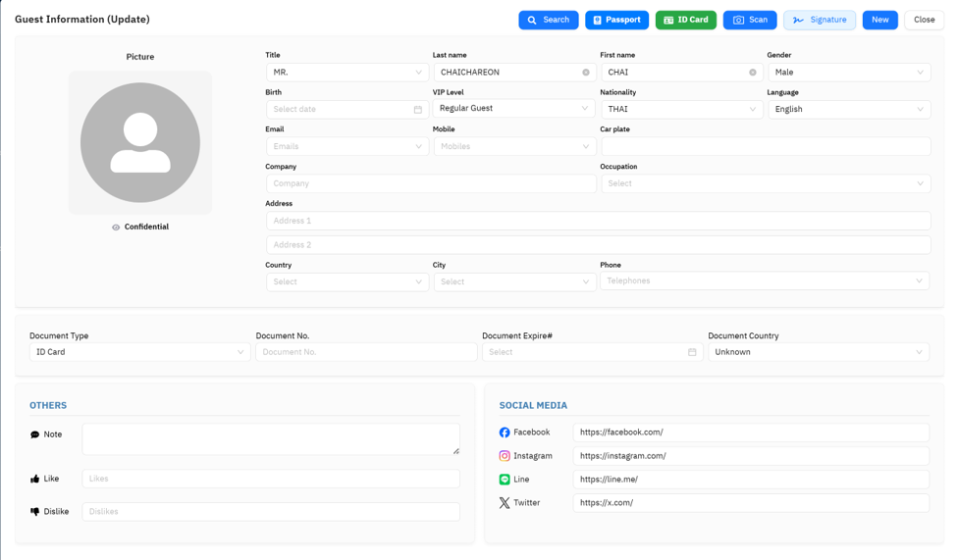Select the Car plate input field

tap(766, 146)
